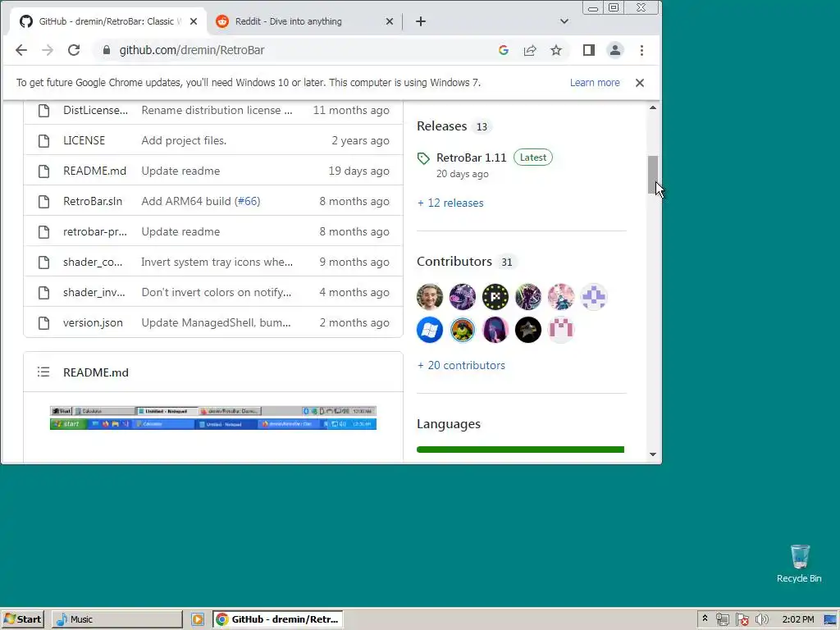Open version.json file

point(94,323)
